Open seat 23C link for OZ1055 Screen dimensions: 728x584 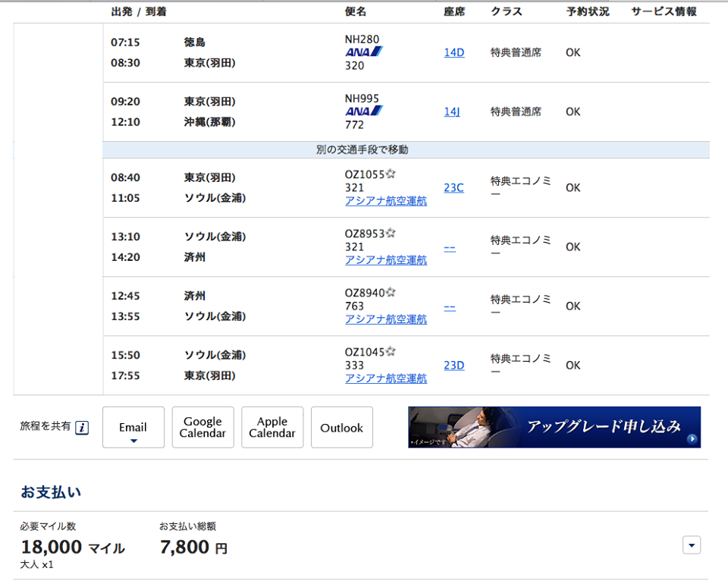click(453, 187)
